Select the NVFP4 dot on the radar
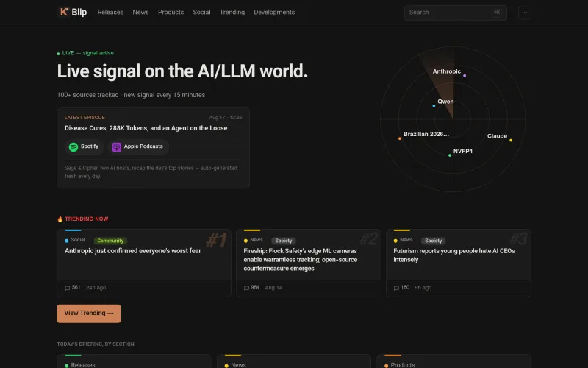 tap(450, 155)
